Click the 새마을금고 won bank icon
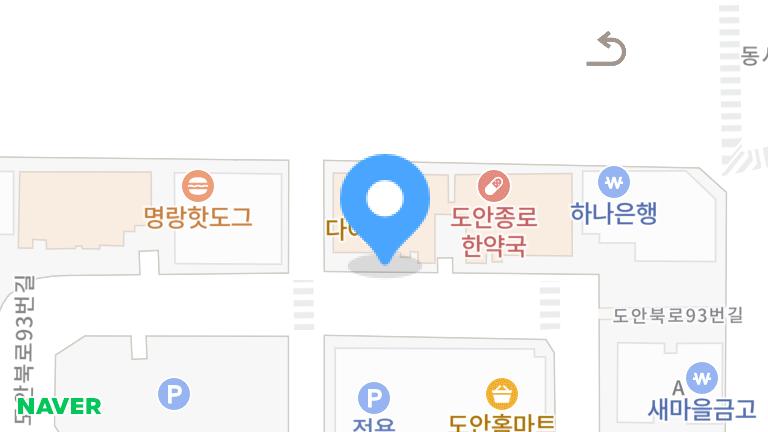 [x=702, y=378]
